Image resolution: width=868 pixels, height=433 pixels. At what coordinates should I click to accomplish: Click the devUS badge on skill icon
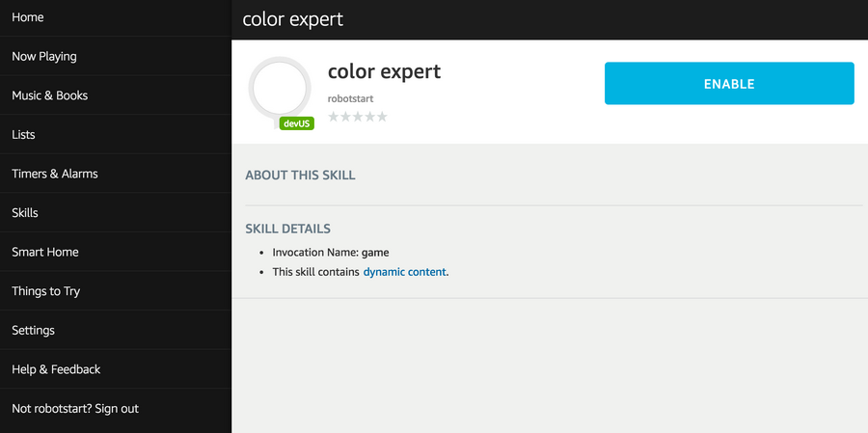pos(296,123)
